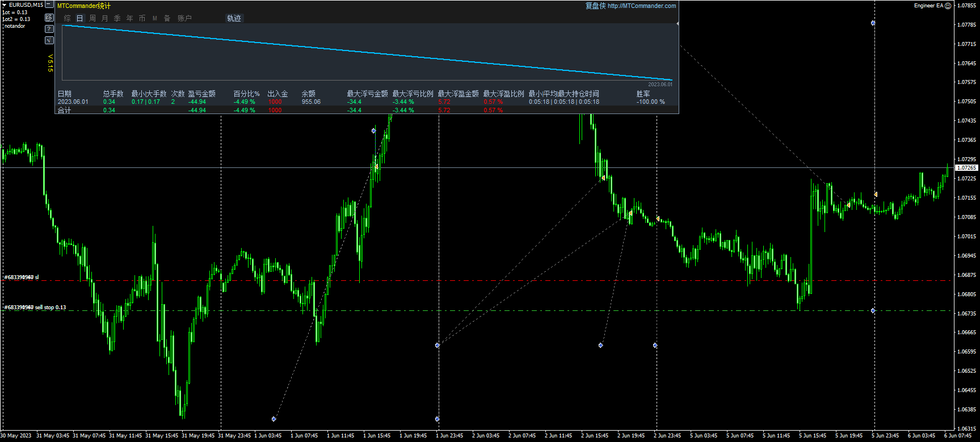This screenshot has height=442, width=980.
Task: Click the 0:05:18 | 0:05:18 | 0:05:18 holding time cell
Action: point(564,102)
